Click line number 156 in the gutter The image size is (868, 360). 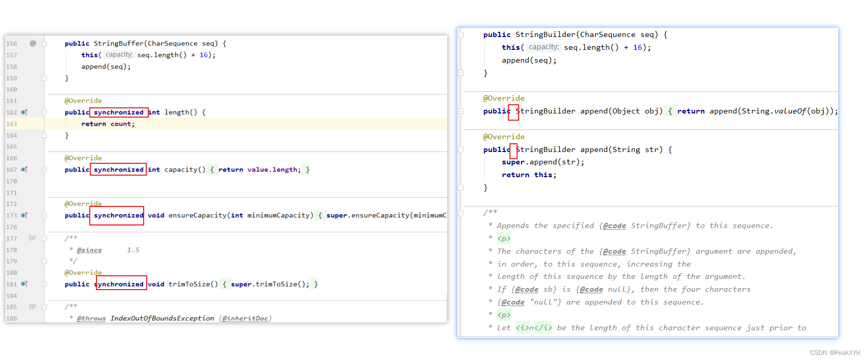click(11, 44)
